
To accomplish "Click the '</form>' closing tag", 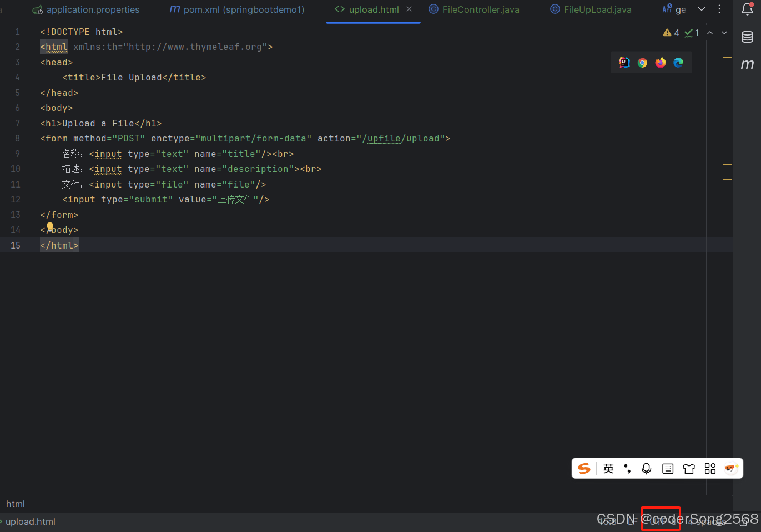I will point(59,215).
